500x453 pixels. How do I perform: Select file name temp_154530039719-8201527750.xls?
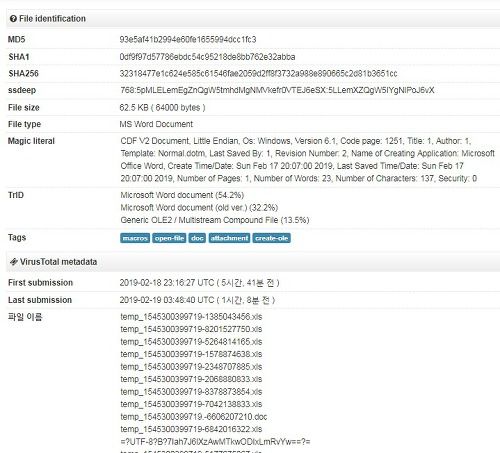tap(191, 329)
